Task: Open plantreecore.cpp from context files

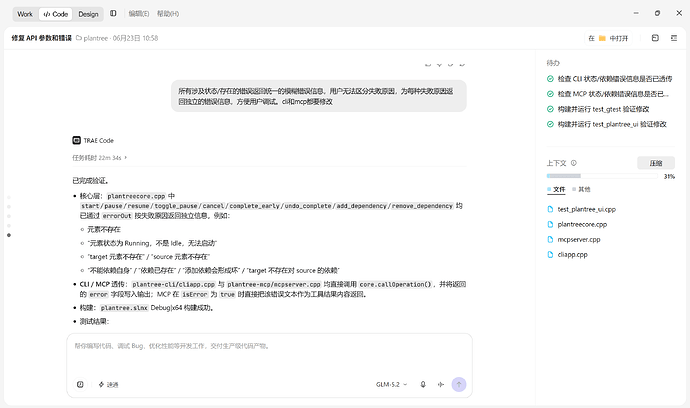Action: [582, 224]
